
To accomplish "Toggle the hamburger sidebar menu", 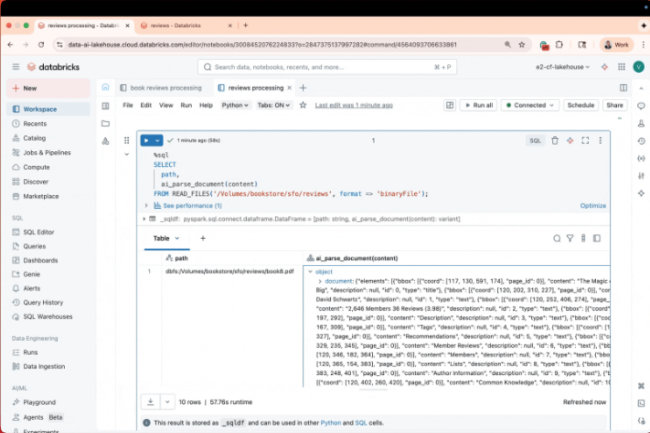I will click(16, 67).
